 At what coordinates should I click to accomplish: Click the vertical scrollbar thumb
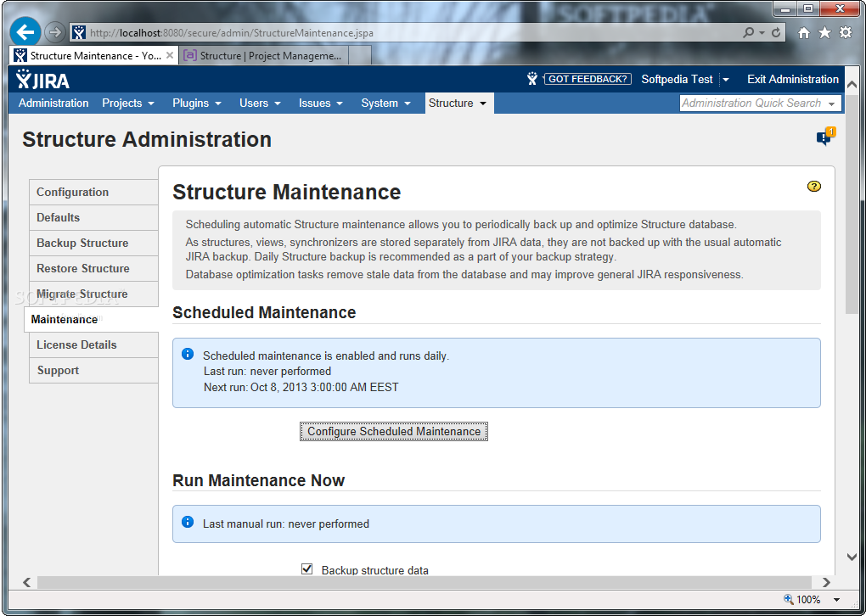tap(852, 204)
